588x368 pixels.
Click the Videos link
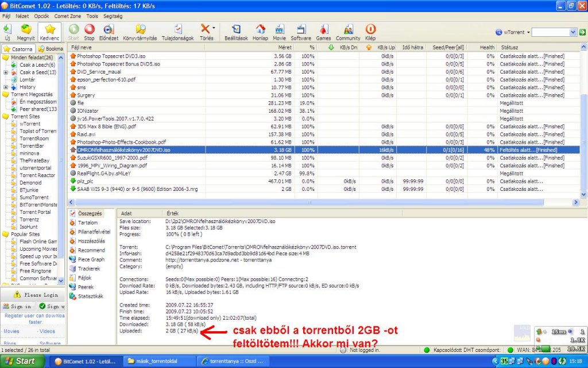pyautogui.click(x=47, y=331)
